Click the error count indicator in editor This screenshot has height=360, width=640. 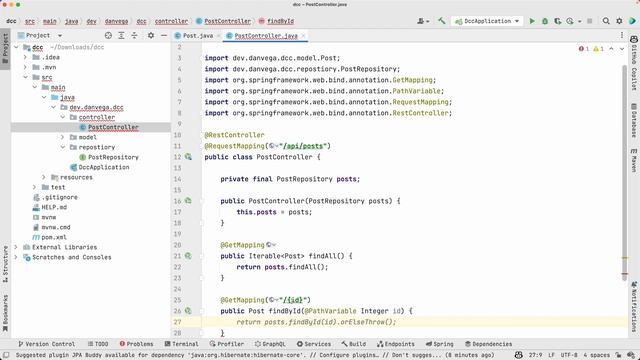(584, 49)
